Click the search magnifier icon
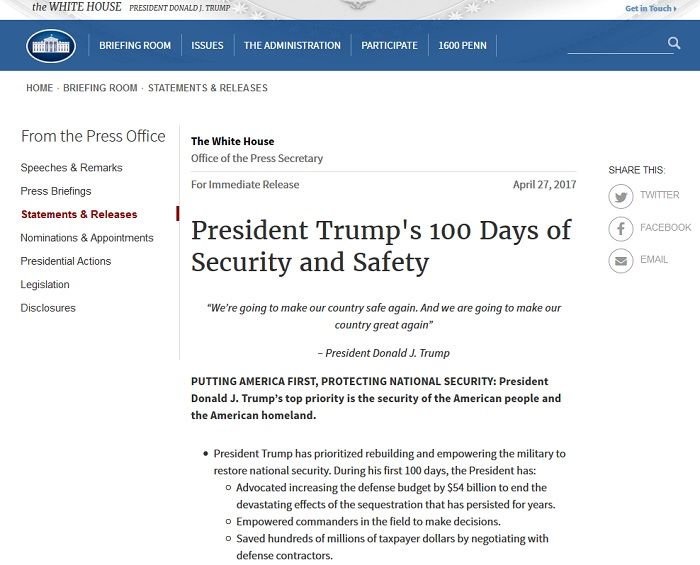Screen dimensions: 700x565 pyautogui.click(x=674, y=43)
